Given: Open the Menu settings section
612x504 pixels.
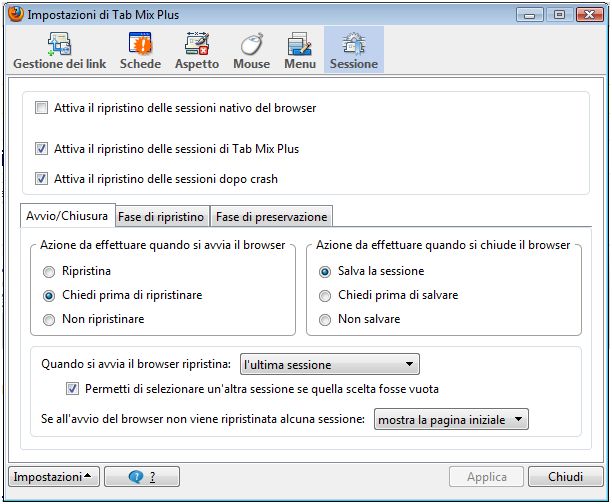Looking at the screenshot, I should [x=299, y=50].
